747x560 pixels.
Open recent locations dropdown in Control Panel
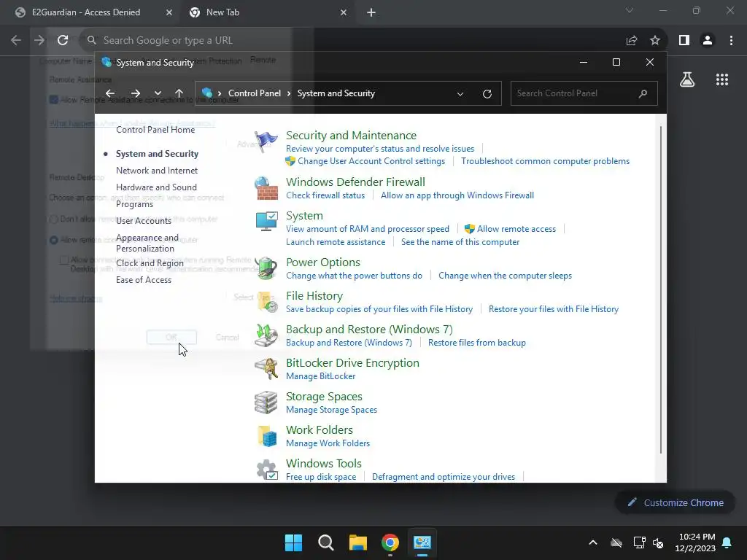click(x=158, y=93)
